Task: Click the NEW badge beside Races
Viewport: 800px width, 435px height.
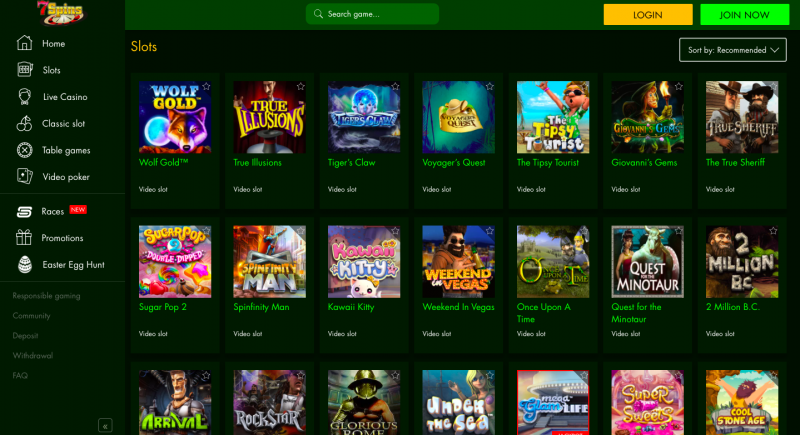Action: 78,210
